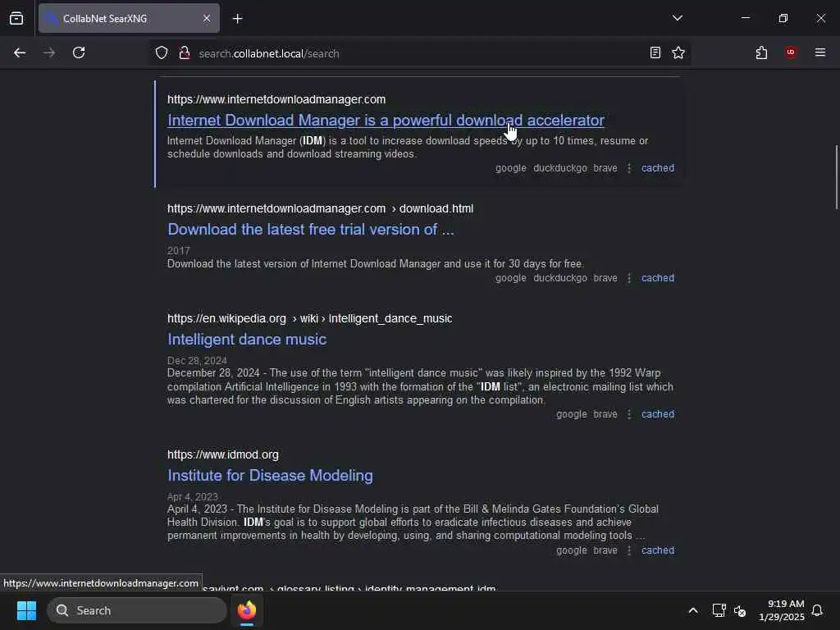Open the Firefox View button
840x630 pixels.
pyautogui.click(x=16, y=18)
